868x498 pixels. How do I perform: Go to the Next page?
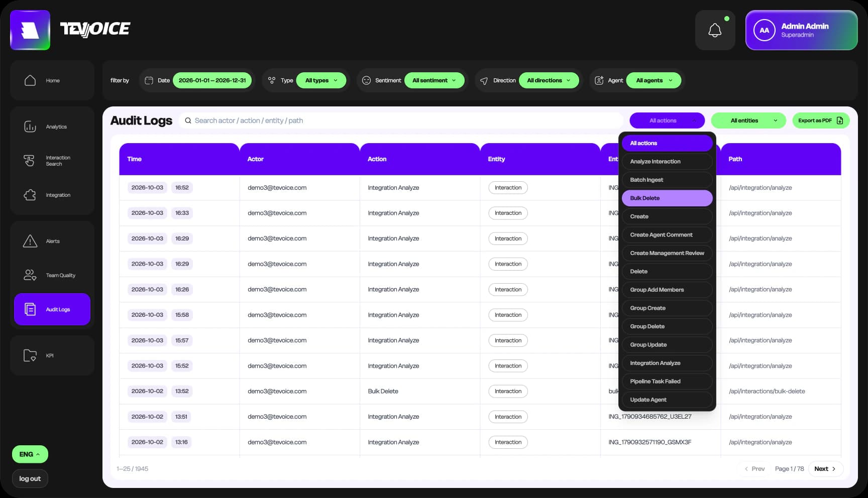click(825, 469)
